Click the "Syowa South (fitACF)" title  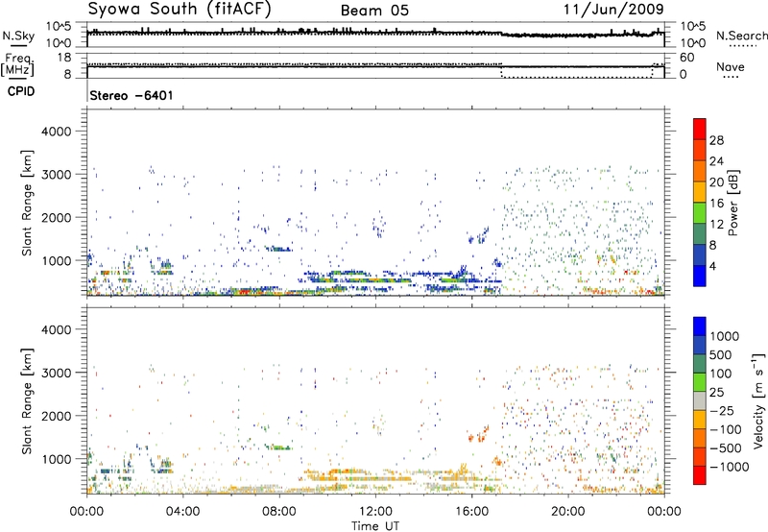(180, 10)
